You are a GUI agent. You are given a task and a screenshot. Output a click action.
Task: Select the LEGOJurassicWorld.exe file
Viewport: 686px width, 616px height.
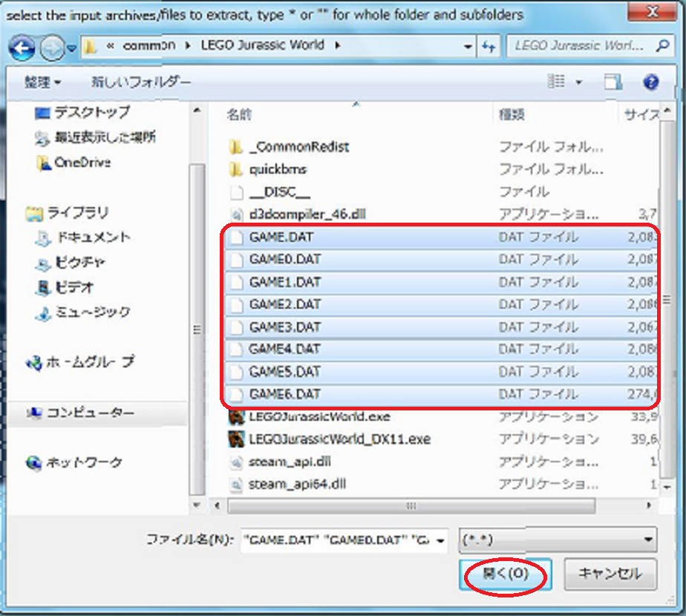[x=441, y=416]
